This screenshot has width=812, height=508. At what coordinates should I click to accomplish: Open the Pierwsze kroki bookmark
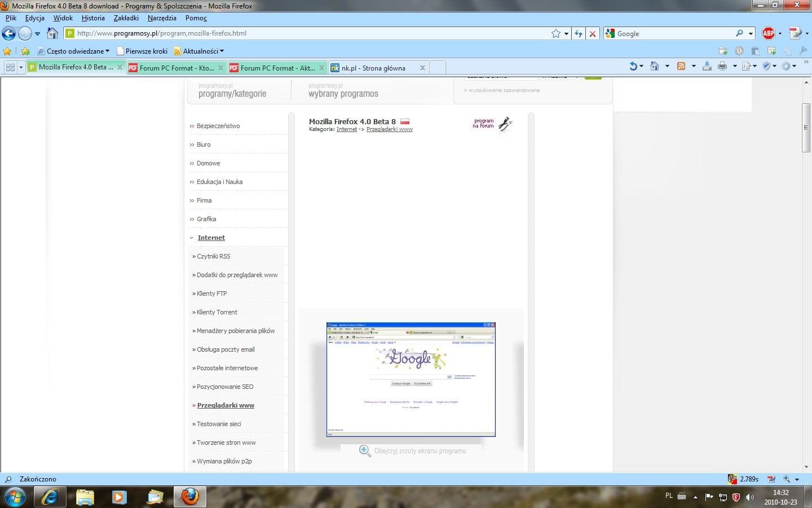point(142,51)
